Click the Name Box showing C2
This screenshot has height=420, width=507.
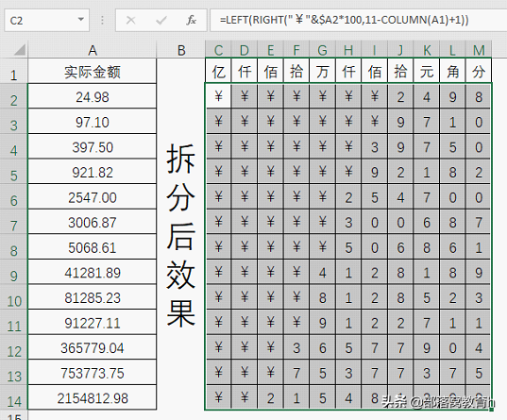[47, 21]
